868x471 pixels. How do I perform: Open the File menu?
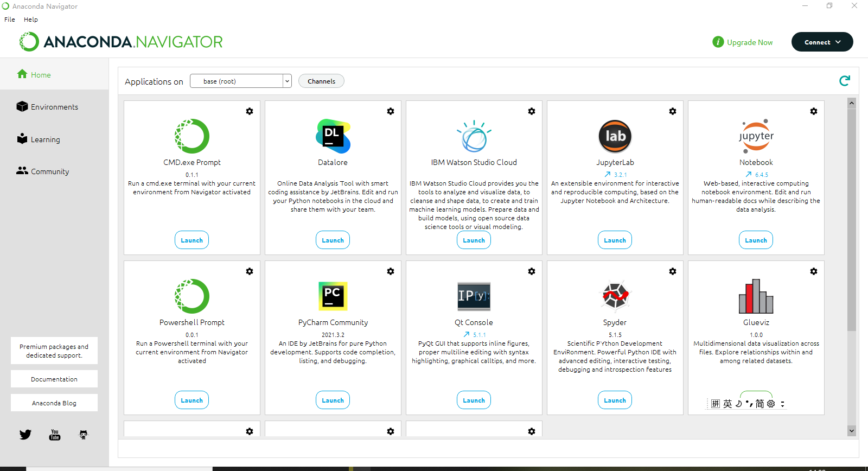[10, 20]
